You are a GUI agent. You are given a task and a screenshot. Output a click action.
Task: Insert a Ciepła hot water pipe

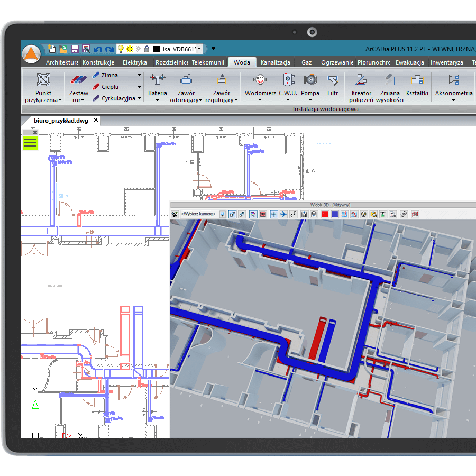(x=106, y=87)
